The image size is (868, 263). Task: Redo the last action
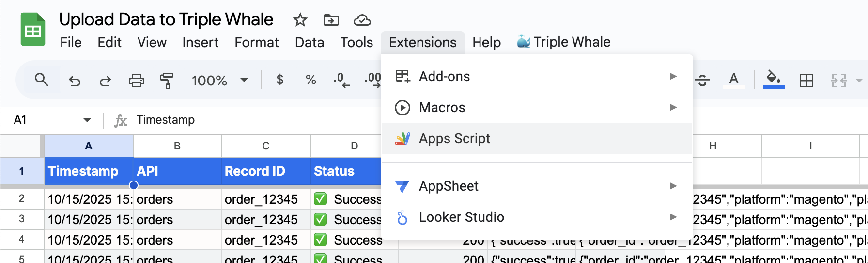coord(105,80)
